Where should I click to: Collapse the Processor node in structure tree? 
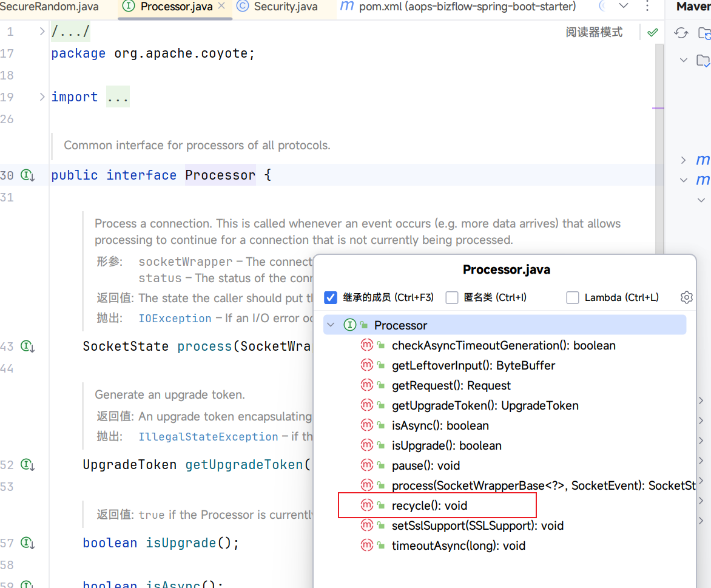pos(331,325)
